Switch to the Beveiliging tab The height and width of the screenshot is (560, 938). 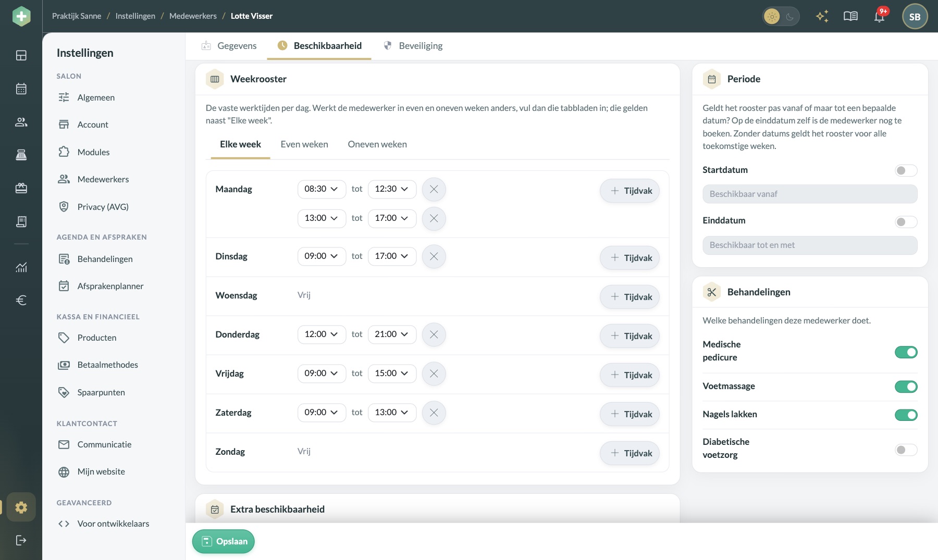(x=413, y=46)
